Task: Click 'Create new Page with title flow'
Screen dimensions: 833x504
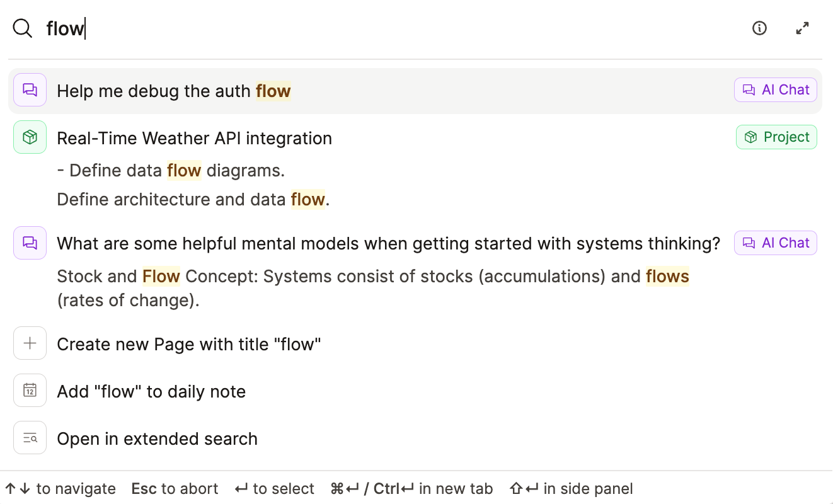Action: coord(188,344)
